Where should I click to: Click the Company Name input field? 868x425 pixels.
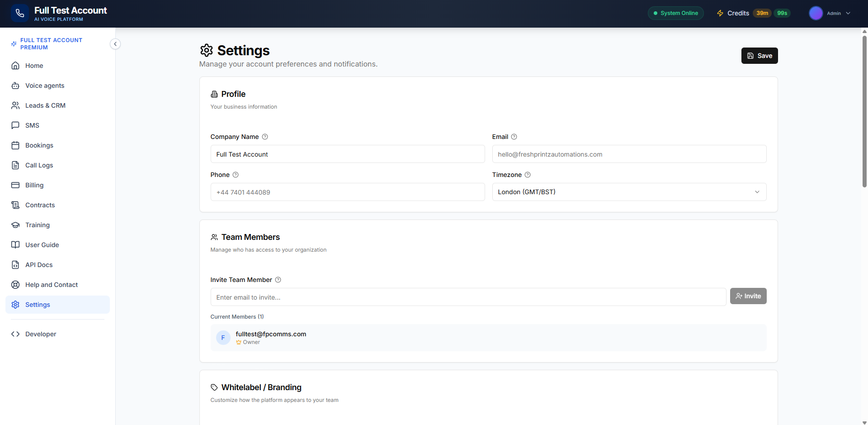[x=347, y=154]
